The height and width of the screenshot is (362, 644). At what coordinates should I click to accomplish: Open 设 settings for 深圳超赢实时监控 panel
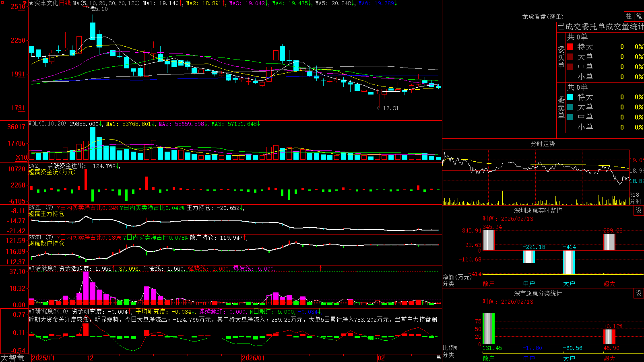pos(639,210)
